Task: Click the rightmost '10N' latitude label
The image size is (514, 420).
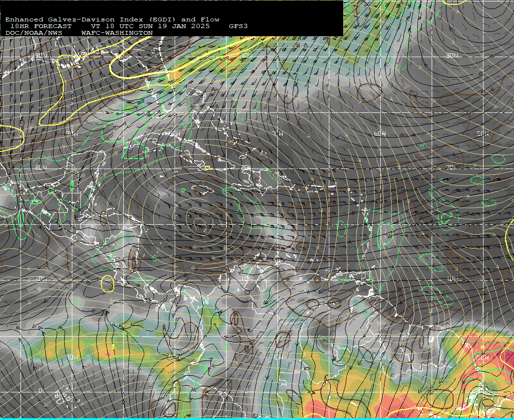Action: (453, 279)
